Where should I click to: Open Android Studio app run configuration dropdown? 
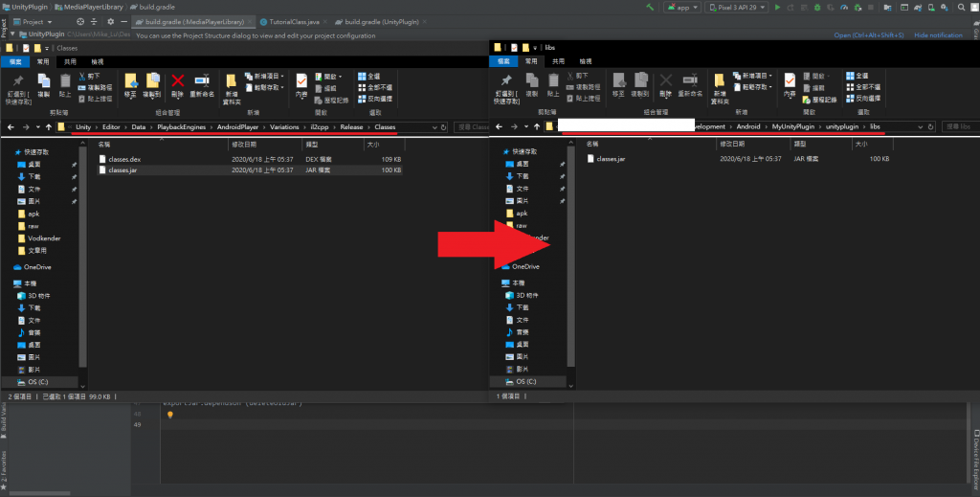(x=681, y=8)
